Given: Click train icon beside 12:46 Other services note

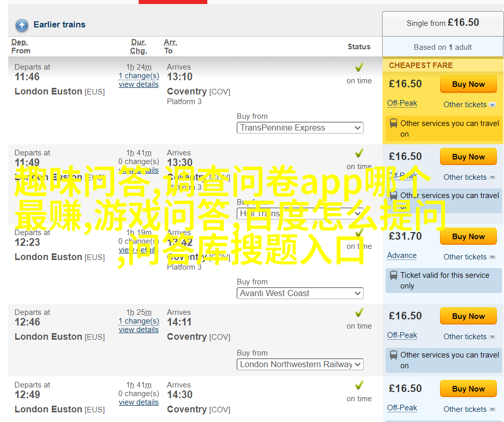Looking at the screenshot, I should [x=393, y=355].
